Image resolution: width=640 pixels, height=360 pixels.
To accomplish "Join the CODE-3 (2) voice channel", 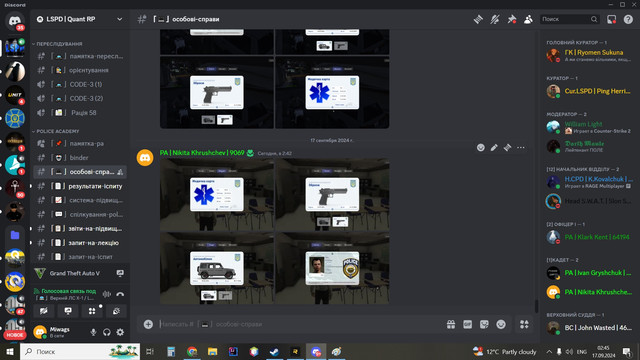I will [80, 98].
